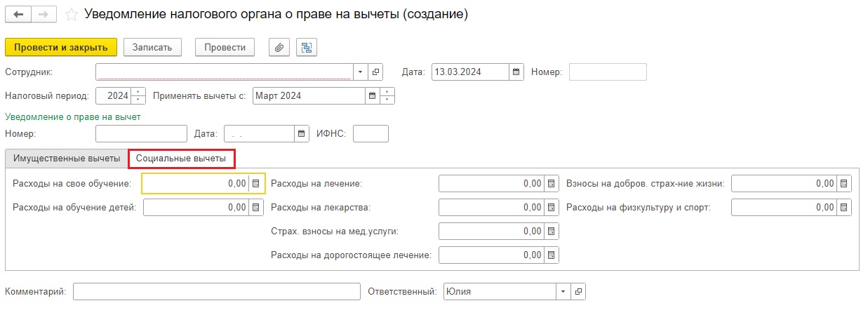Open calendar picker for Дата 13.03.2024

tap(516, 72)
